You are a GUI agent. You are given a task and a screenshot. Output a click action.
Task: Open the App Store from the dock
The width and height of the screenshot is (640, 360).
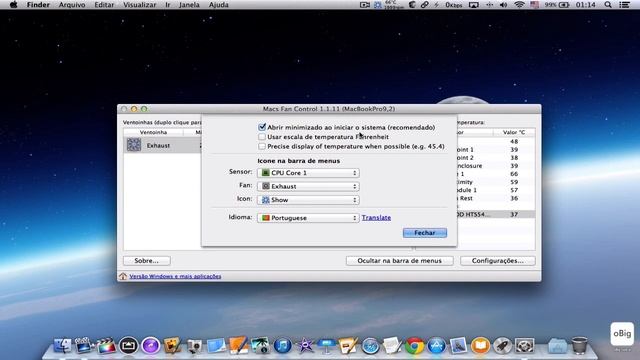(436, 345)
